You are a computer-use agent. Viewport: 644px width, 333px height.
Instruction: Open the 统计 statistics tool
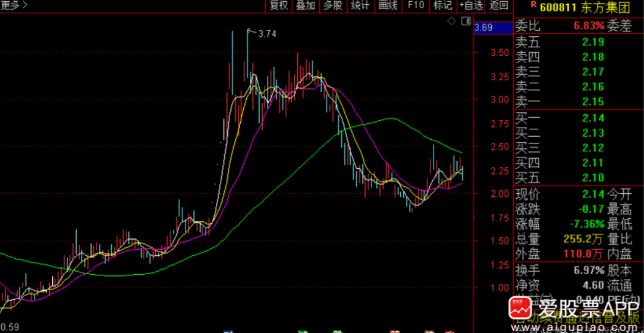coord(360,6)
